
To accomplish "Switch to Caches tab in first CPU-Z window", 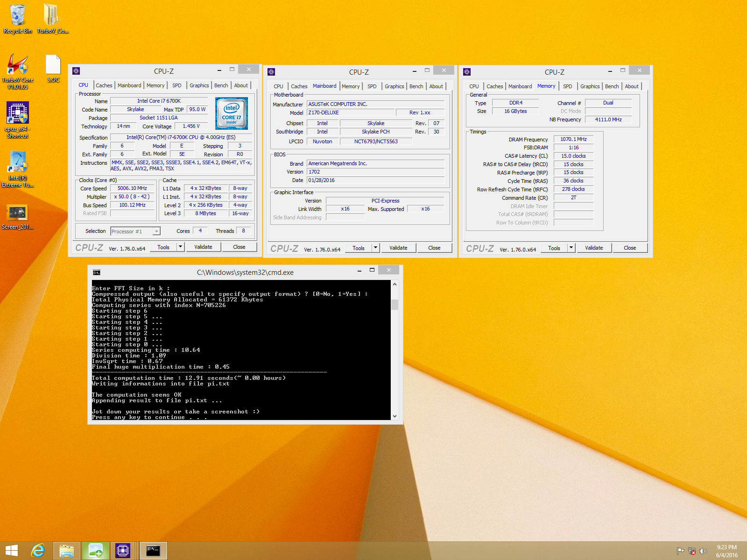I will pos(104,85).
